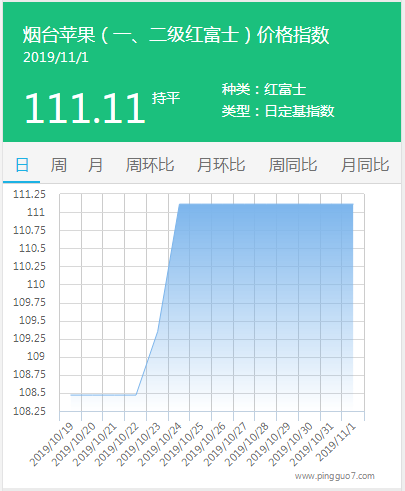Click the index value 111.11
Image resolution: width=405 pixels, height=491 pixels.
coord(85,108)
